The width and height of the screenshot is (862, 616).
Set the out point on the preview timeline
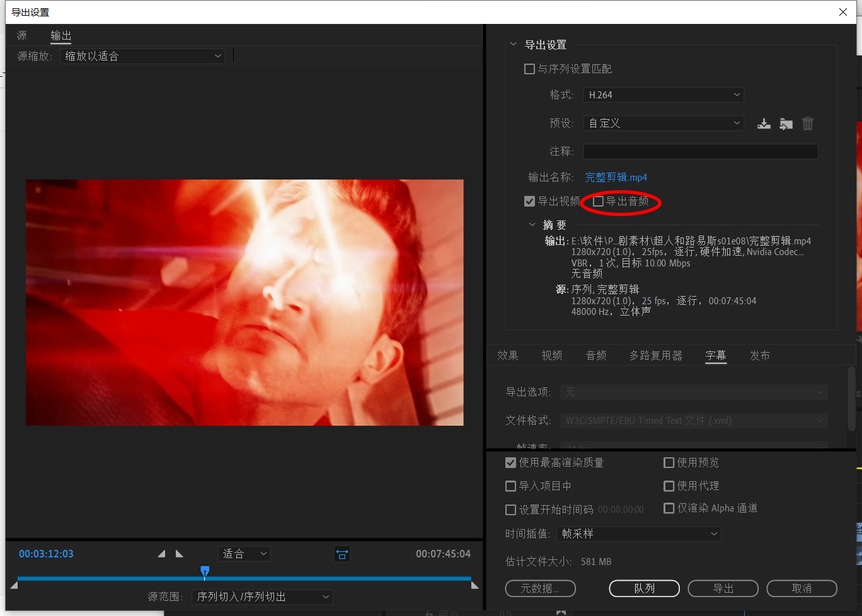coord(179,554)
